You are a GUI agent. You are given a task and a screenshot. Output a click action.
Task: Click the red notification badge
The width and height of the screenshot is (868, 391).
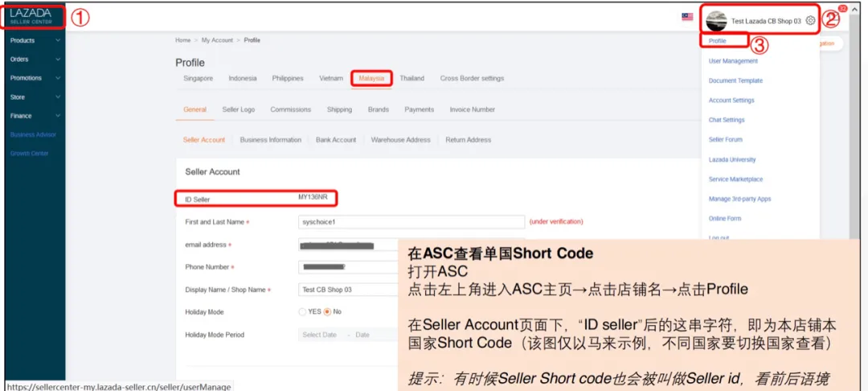click(842, 9)
